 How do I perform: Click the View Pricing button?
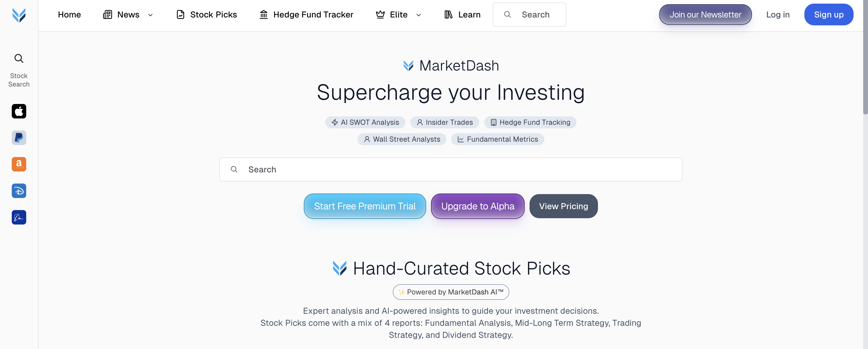[563, 206]
